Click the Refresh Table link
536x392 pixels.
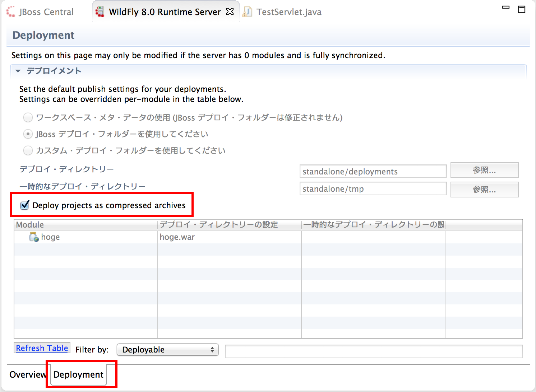(x=42, y=348)
